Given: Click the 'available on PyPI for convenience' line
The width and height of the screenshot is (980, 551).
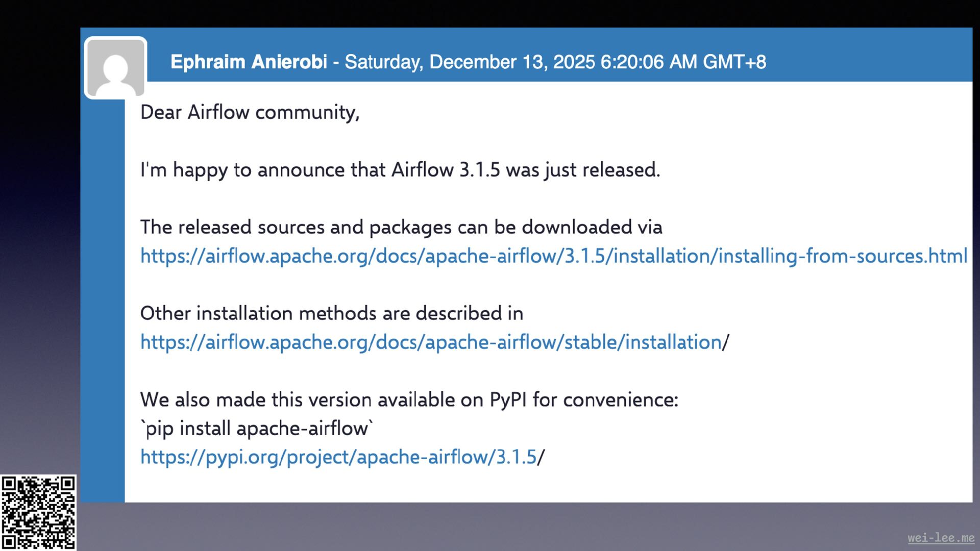Looking at the screenshot, I should click(409, 399).
